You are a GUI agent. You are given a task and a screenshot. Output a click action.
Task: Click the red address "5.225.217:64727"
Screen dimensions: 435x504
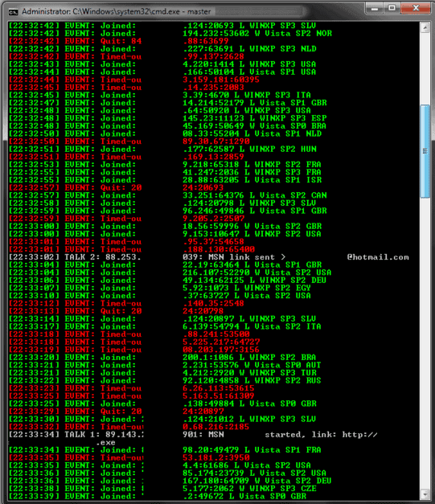click(x=221, y=342)
